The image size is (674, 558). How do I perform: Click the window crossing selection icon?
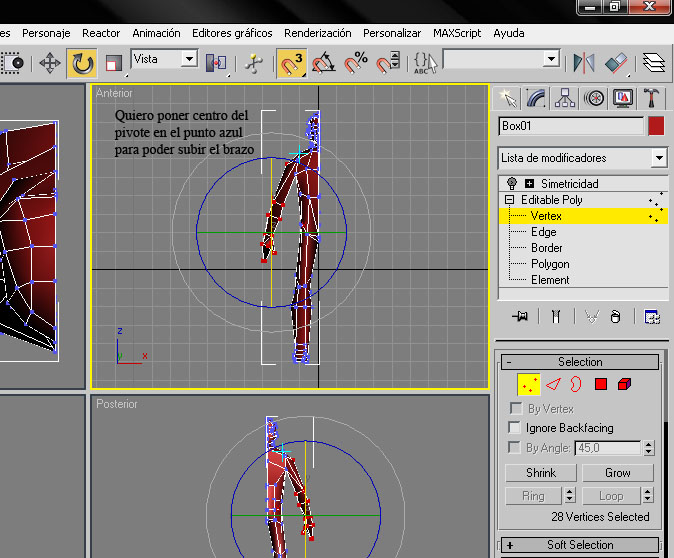coord(12,63)
